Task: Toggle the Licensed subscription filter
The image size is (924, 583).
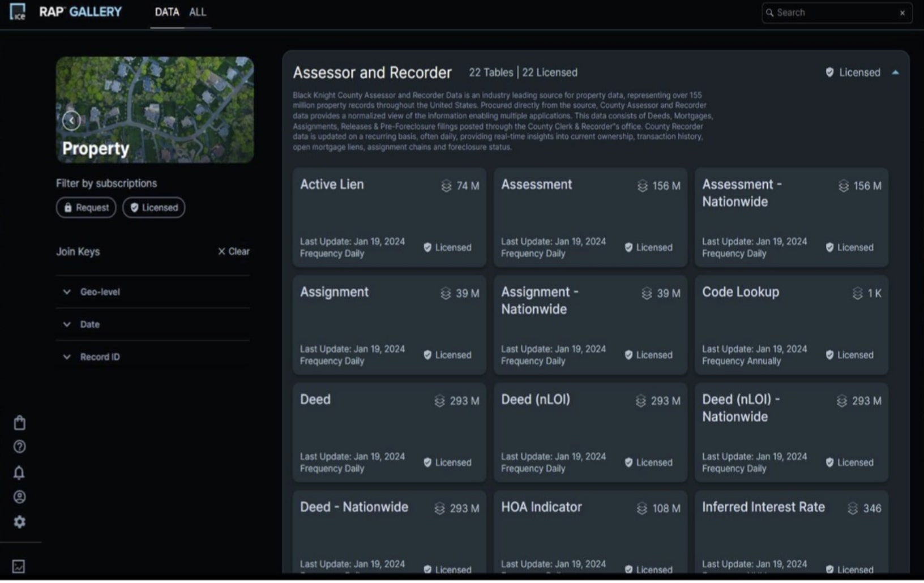Action: [153, 207]
